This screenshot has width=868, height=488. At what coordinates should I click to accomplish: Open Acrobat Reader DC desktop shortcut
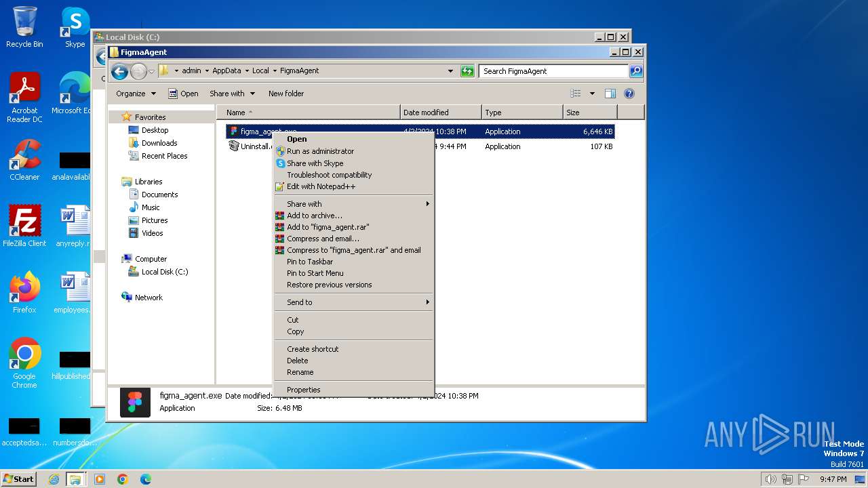click(x=24, y=97)
